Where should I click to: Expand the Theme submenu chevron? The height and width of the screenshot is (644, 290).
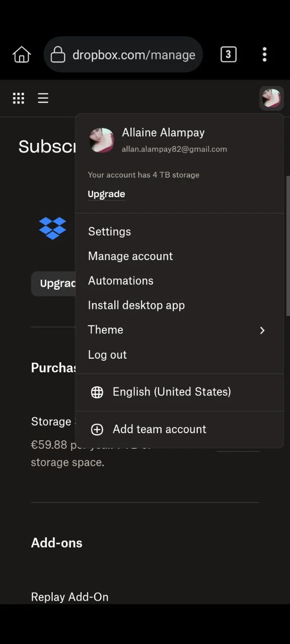point(262,330)
